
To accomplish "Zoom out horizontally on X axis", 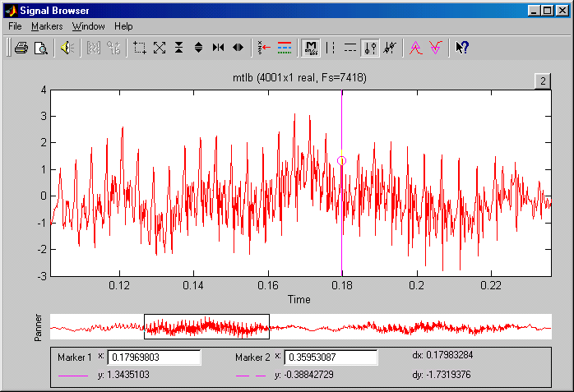I will point(238,48).
